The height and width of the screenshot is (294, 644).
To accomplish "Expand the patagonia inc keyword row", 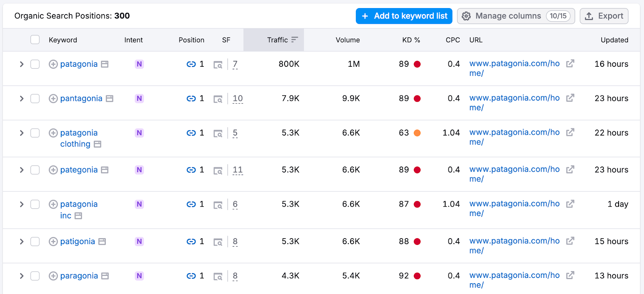I will [21, 204].
